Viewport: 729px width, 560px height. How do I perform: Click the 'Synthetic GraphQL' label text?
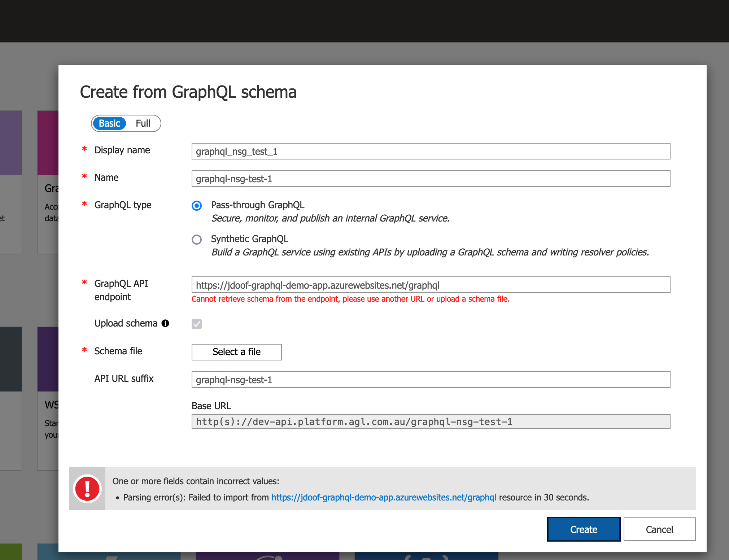250,239
